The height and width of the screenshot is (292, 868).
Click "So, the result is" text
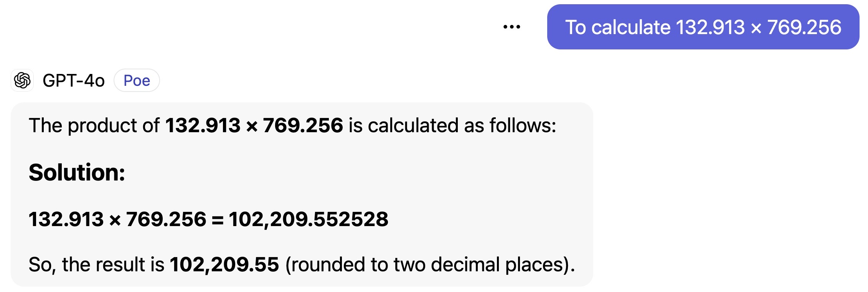pos(96,264)
